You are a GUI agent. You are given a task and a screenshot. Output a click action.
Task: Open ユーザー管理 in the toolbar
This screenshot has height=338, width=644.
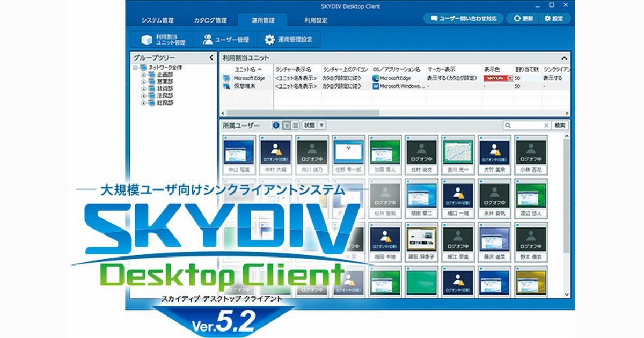(x=226, y=39)
